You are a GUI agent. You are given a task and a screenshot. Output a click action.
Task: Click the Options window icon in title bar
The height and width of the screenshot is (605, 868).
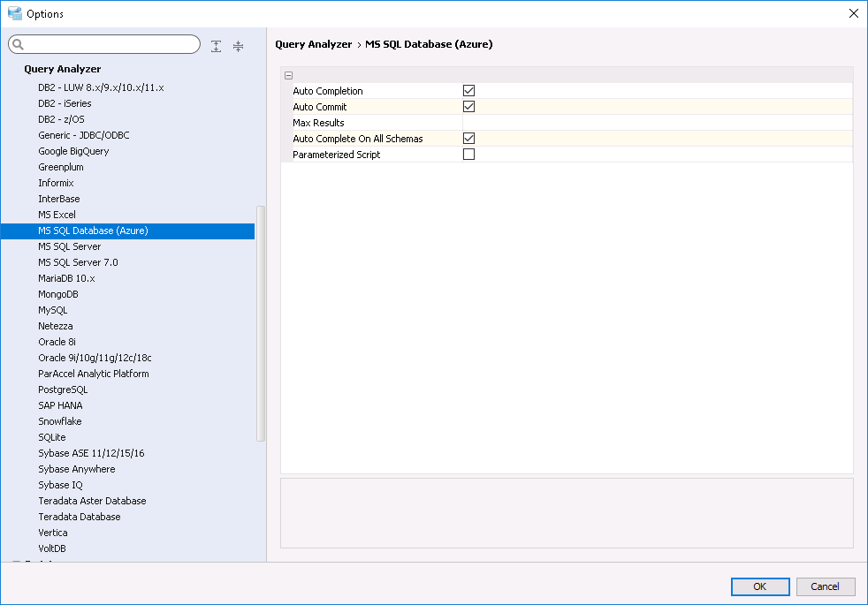[14, 13]
